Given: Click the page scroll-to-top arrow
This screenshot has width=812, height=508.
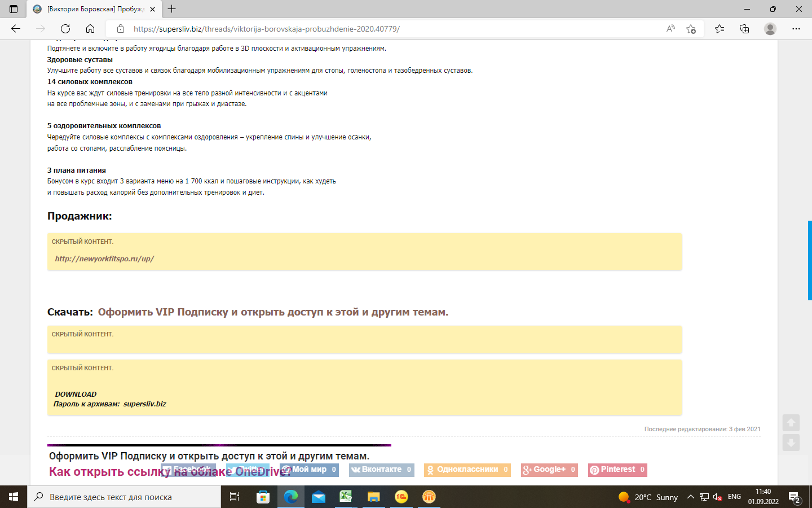Looking at the screenshot, I should 791,423.
